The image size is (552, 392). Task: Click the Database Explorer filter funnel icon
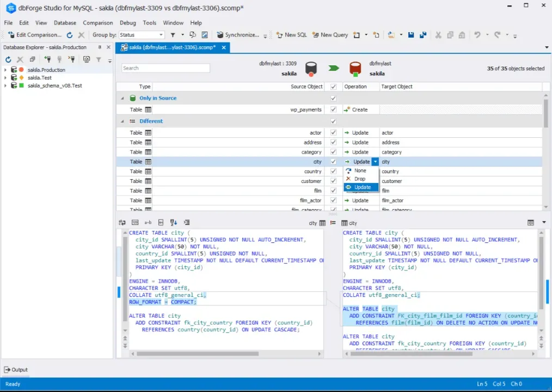(99, 59)
